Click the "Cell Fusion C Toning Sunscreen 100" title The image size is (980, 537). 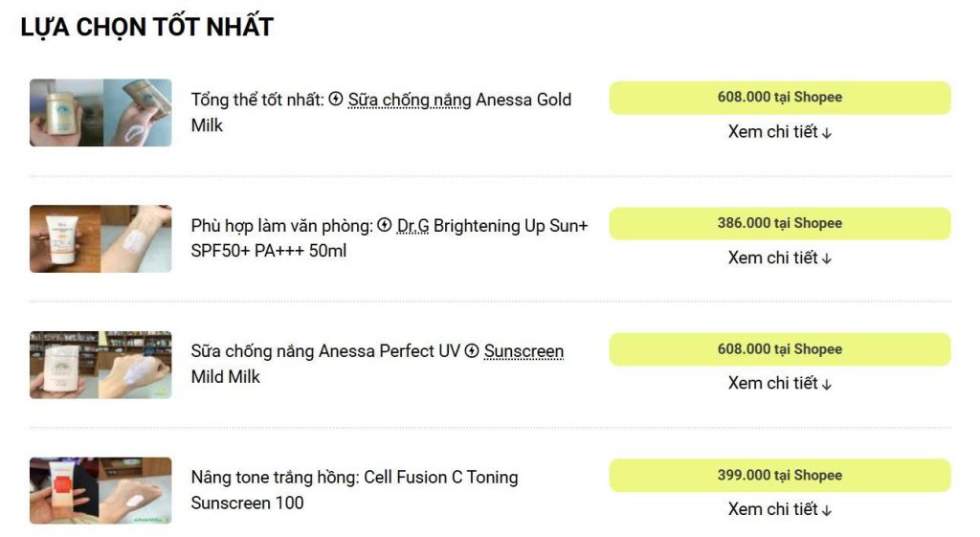point(354,489)
